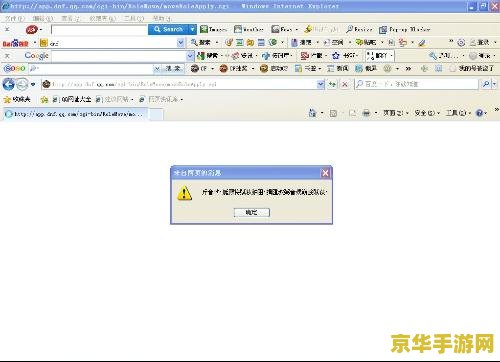
Task: Click the green Refresh arrows icon
Action: (x=332, y=84)
